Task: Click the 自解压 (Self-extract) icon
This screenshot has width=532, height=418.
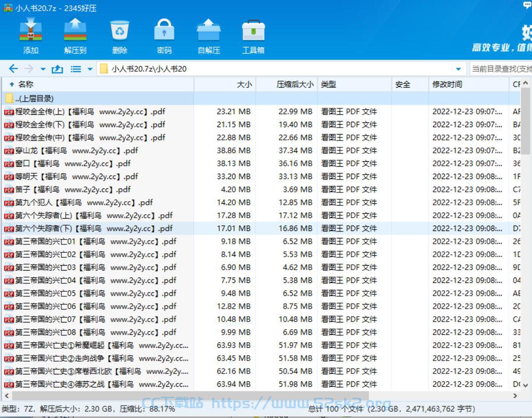Action: coord(209,31)
